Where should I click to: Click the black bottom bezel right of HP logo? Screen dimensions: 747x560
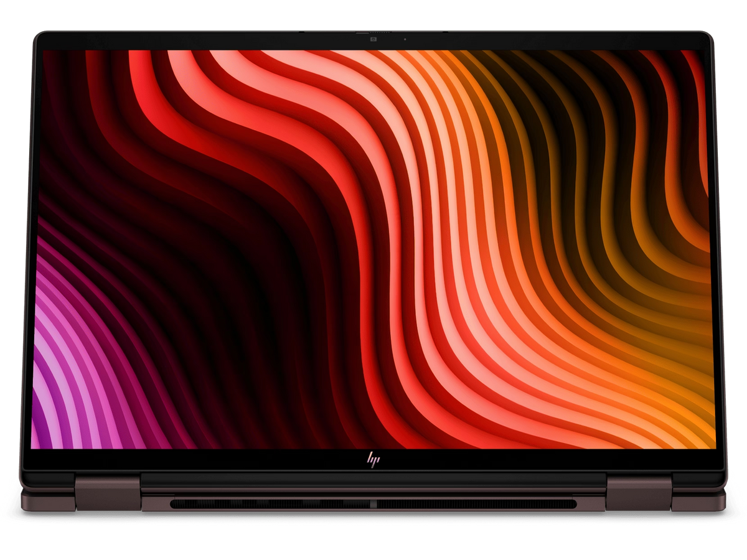point(548,460)
